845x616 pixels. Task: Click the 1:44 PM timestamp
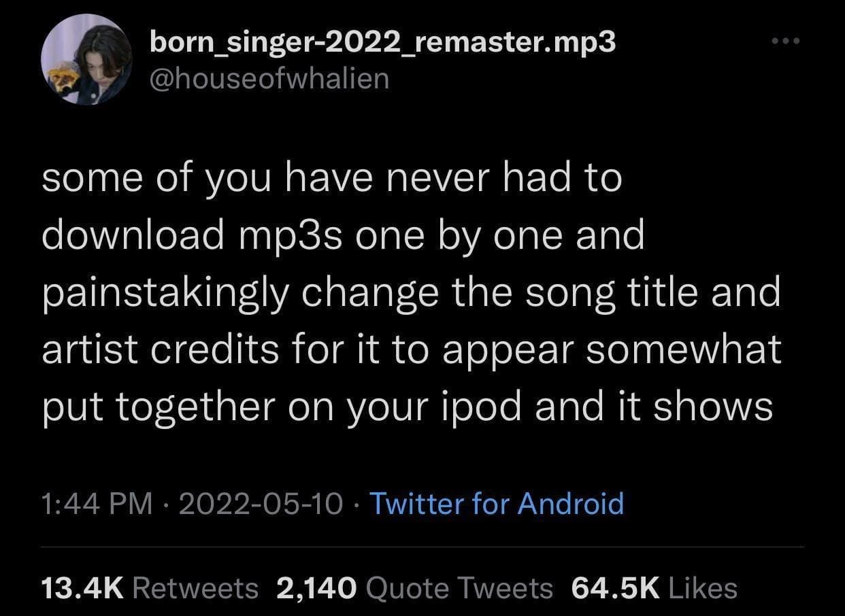(97, 504)
